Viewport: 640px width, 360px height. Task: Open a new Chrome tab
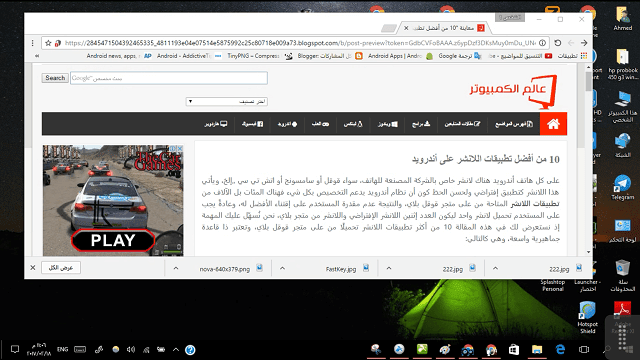(x=389, y=28)
